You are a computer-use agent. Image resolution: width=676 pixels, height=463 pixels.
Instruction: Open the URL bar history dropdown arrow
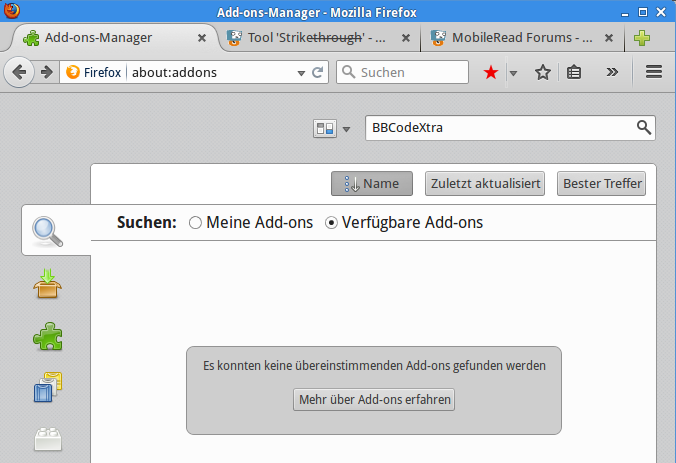point(301,73)
